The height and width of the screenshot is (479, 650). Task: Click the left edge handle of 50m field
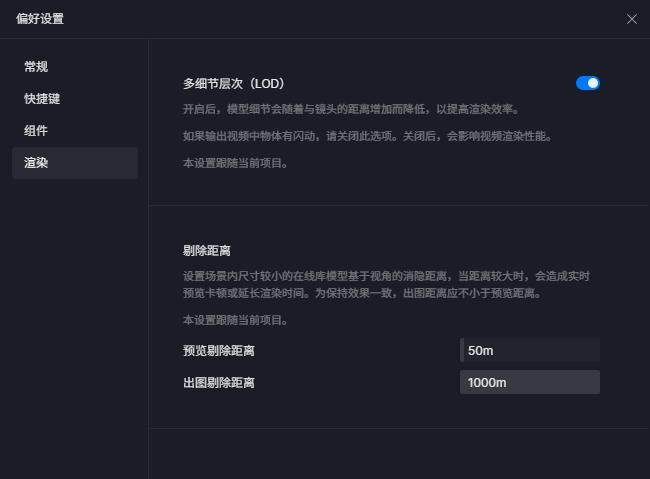[462, 350]
